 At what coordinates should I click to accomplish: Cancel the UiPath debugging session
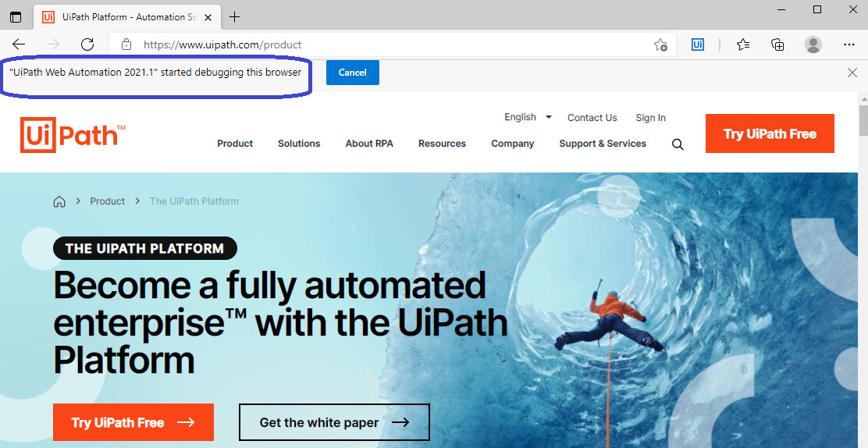point(353,73)
